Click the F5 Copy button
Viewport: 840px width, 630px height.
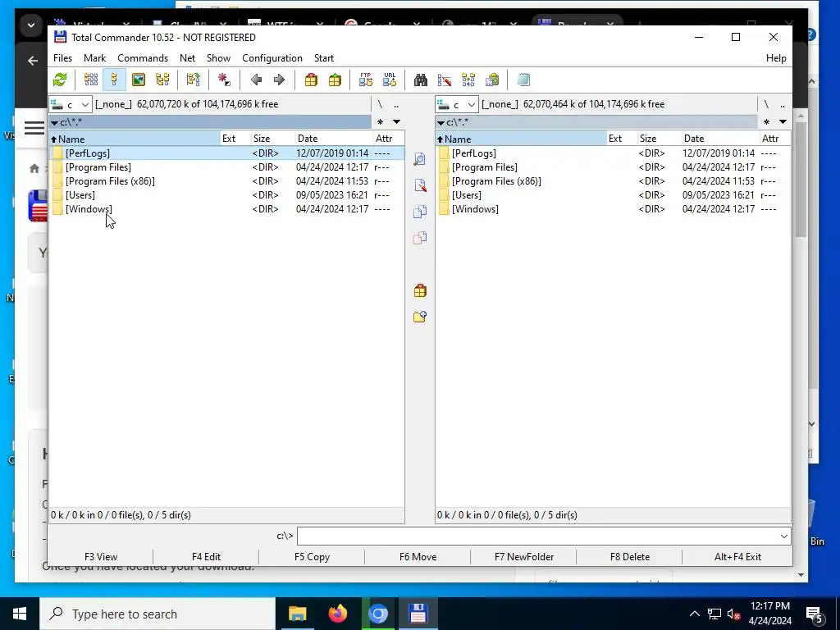tap(312, 557)
